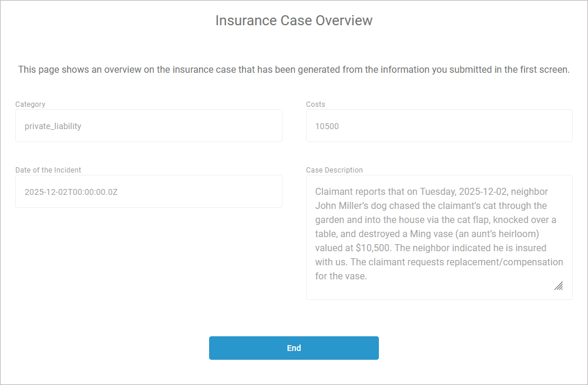Grab the Case Description resize handle
The width and height of the screenshot is (588, 385).
click(x=559, y=286)
